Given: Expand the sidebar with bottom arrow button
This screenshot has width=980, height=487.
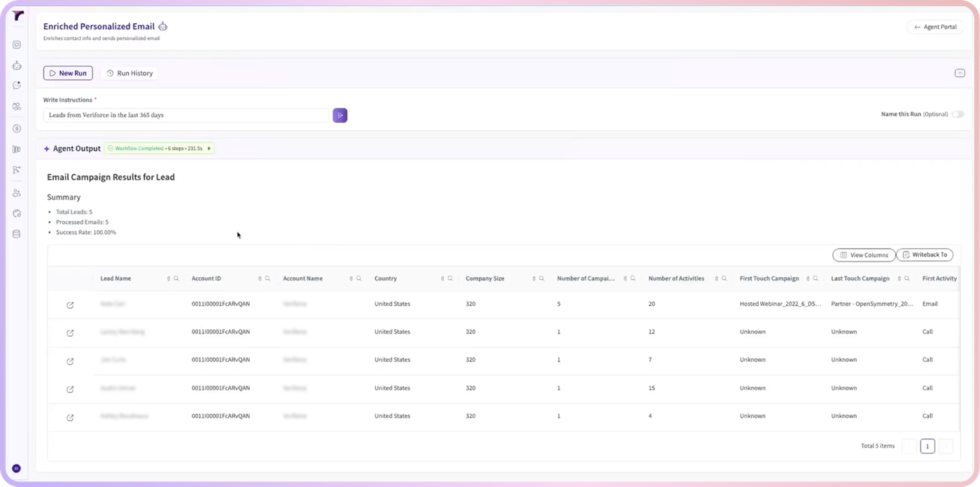Looking at the screenshot, I should pos(17,469).
